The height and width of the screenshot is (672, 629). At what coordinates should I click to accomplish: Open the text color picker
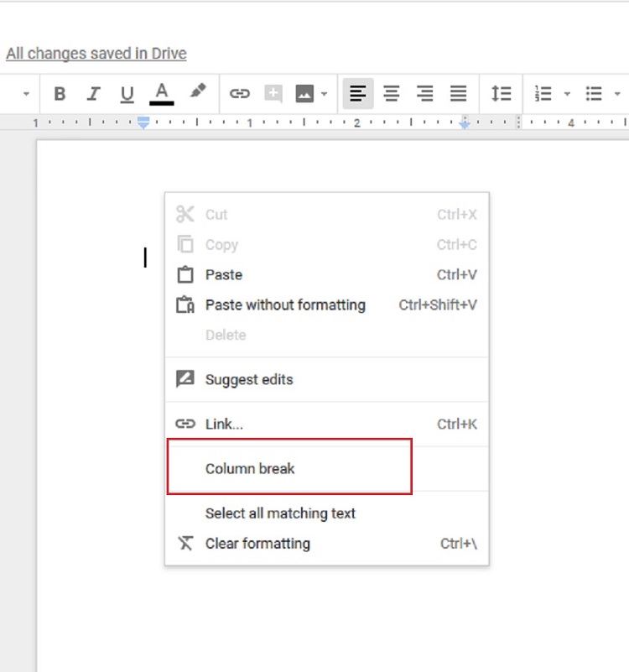point(162,93)
